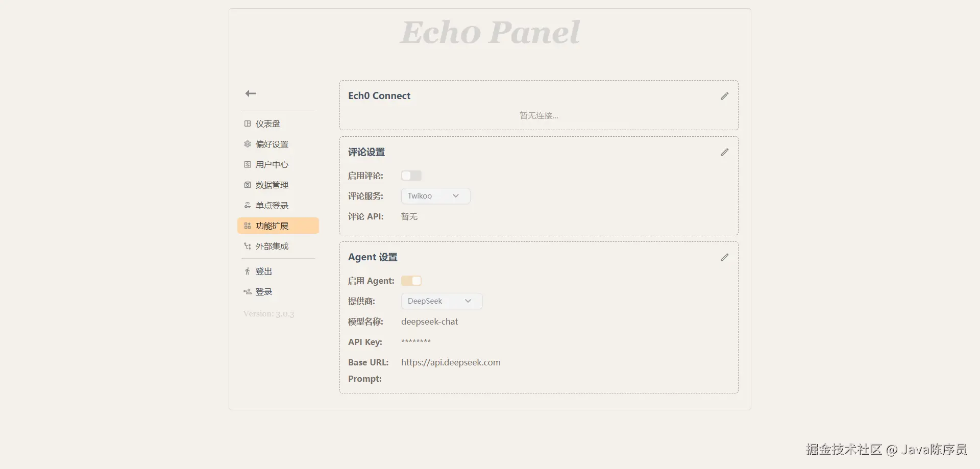Viewport: 980px width, 469px height.
Task: Open the DeepSeek provider dropdown
Action: pos(442,301)
